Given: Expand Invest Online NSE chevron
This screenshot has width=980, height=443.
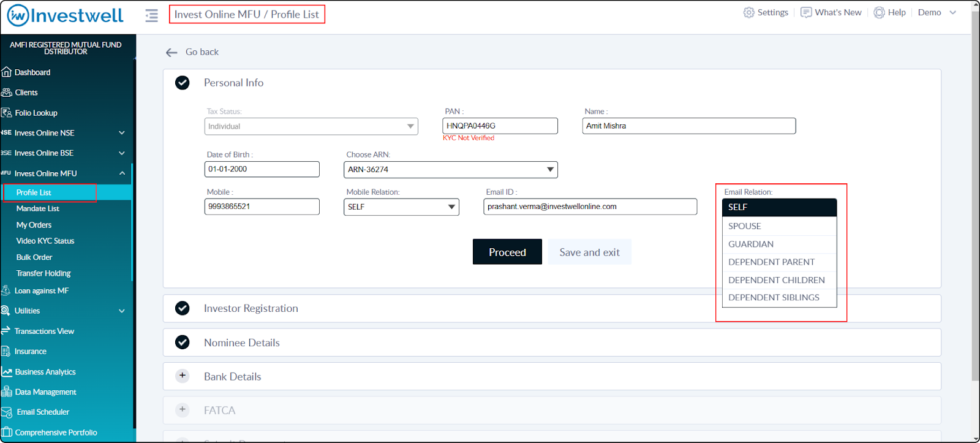Looking at the screenshot, I should click(x=122, y=133).
